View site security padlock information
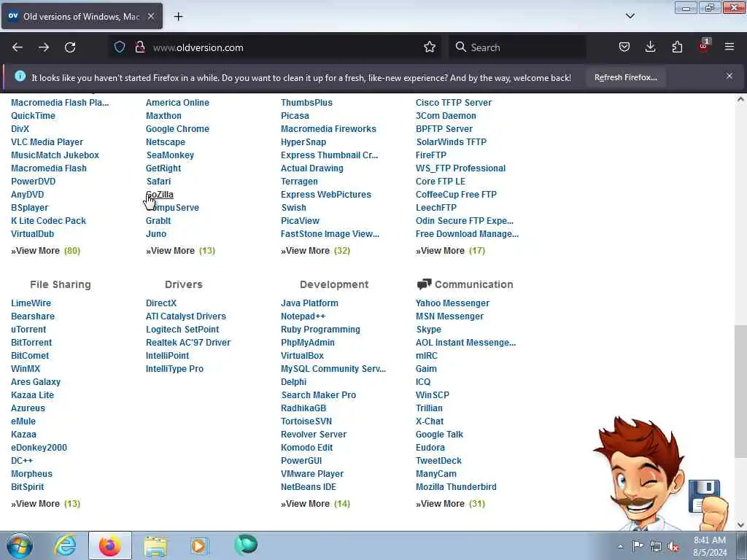Viewport: 747px width, 560px height. click(x=139, y=47)
